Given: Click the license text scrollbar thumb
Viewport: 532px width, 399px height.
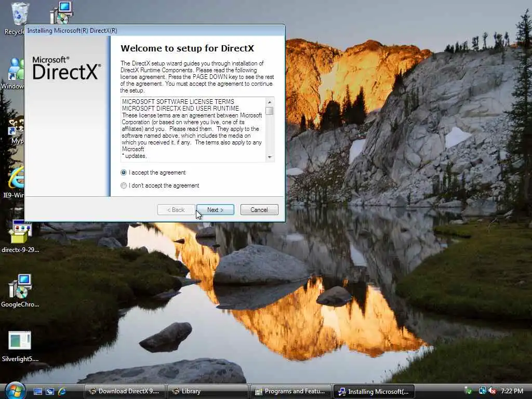Looking at the screenshot, I should tap(270, 111).
